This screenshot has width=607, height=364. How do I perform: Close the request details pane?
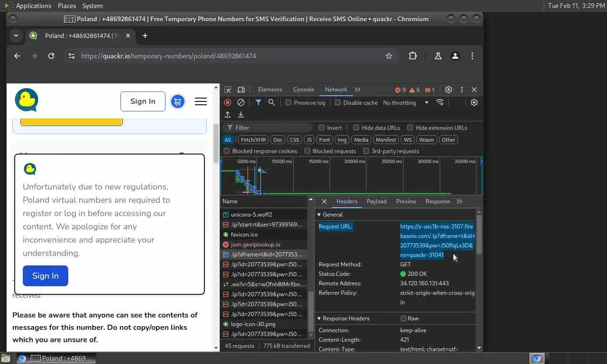[324, 201]
